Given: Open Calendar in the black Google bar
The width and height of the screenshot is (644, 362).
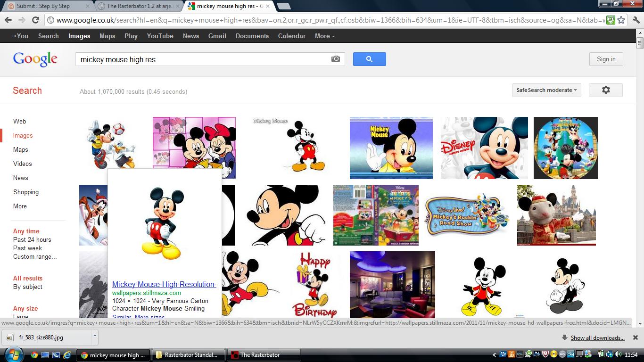Looking at the screenshot, I should coord(292,36).
